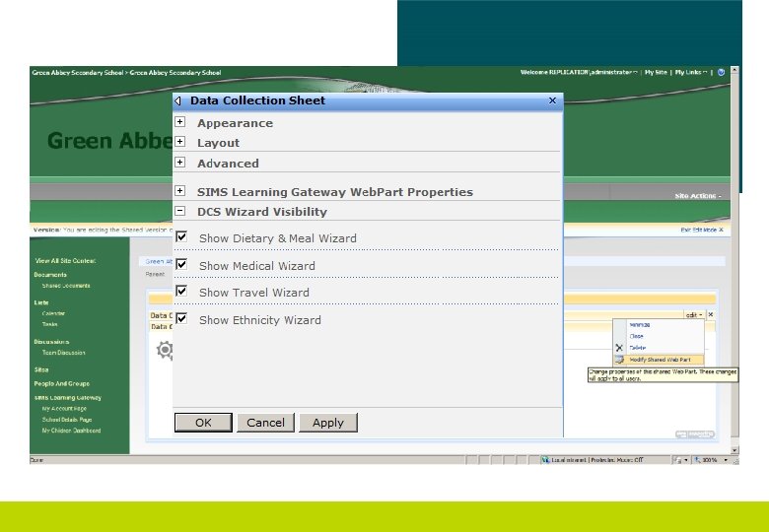Click the Modify Shared Web Part icon

619,360
